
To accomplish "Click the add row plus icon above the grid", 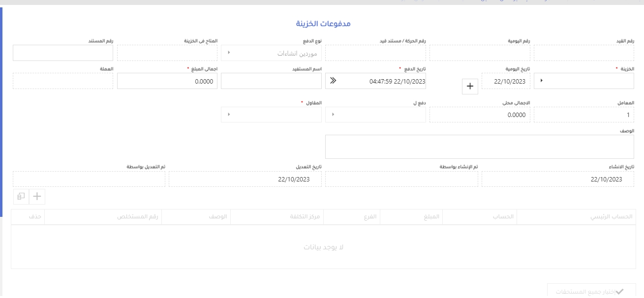I will [x=37, y=196].
